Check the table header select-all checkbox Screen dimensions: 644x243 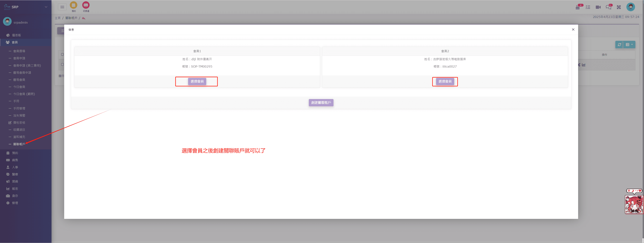pyautogui.click(x=63, y=54)
